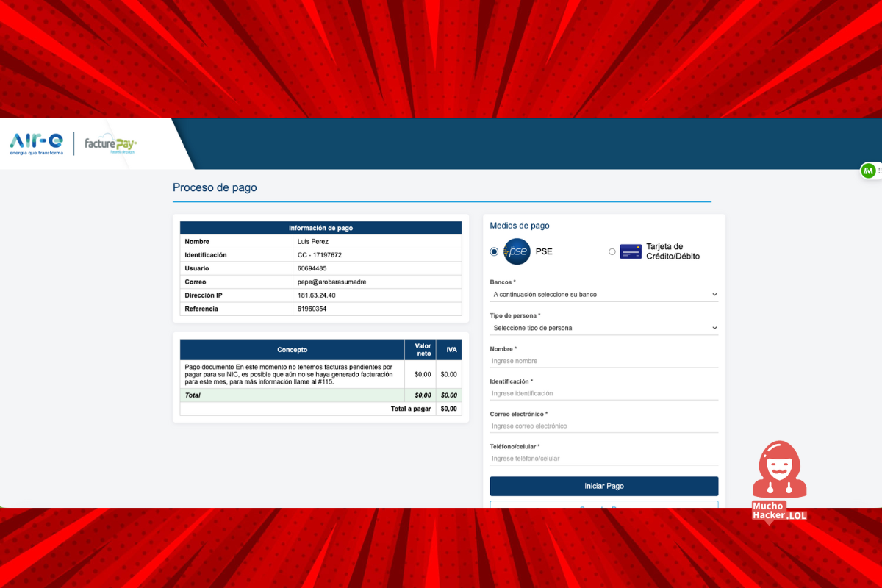Click the "Referencia" row label
Image resolution: width=882 pixels, height=588 pixels.
[201, 309]
